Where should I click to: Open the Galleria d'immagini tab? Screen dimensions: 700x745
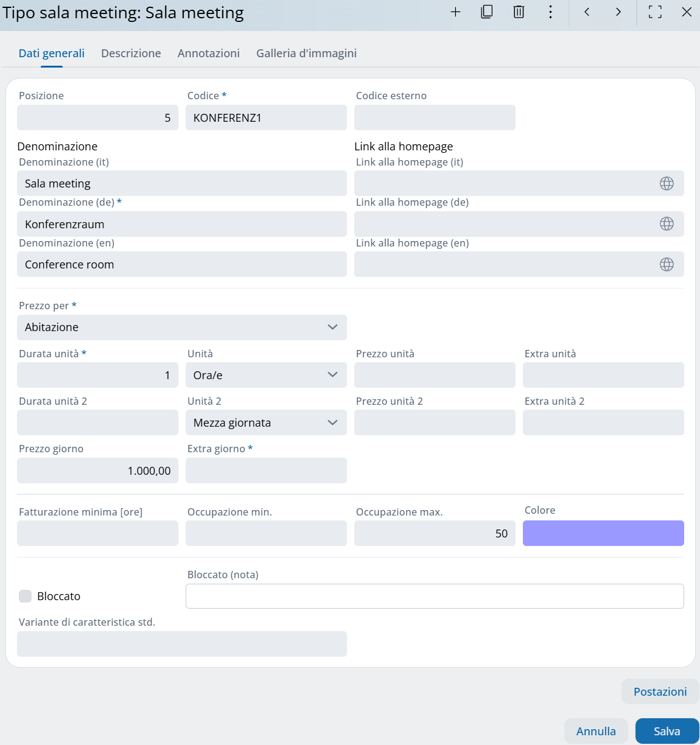[306, 54]
